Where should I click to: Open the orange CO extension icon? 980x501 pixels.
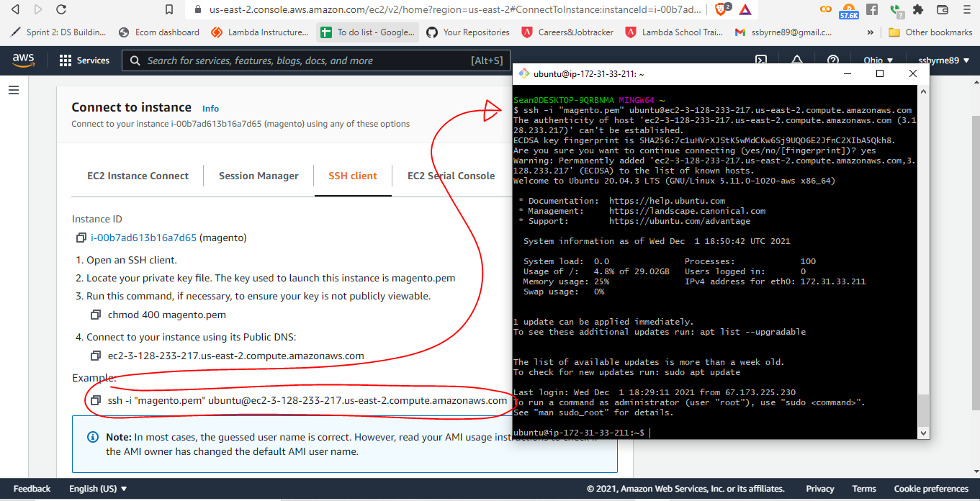click(827, 9)
